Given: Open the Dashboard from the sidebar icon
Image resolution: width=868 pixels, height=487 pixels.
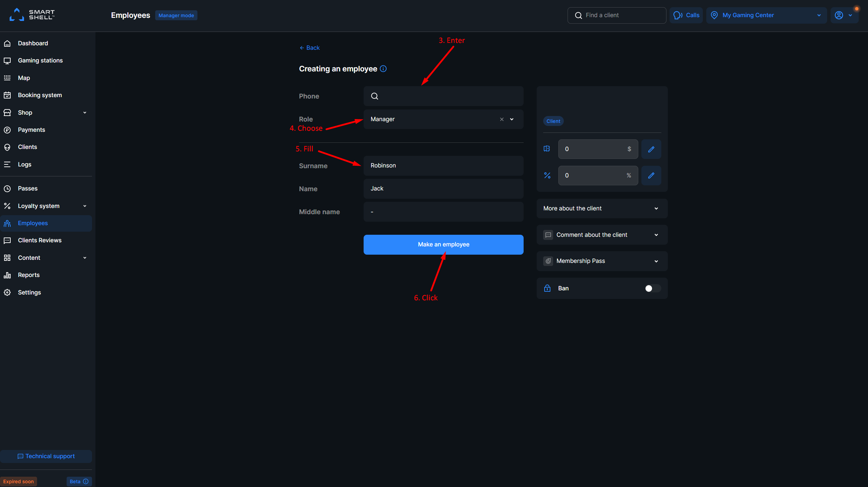Looking at the screenshot, I should (8, 43).
